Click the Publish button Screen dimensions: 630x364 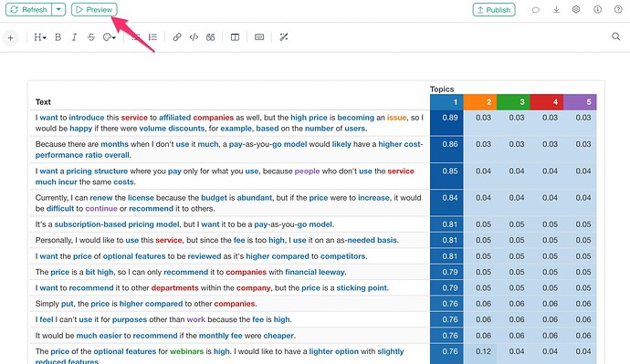tap(494, 10)
